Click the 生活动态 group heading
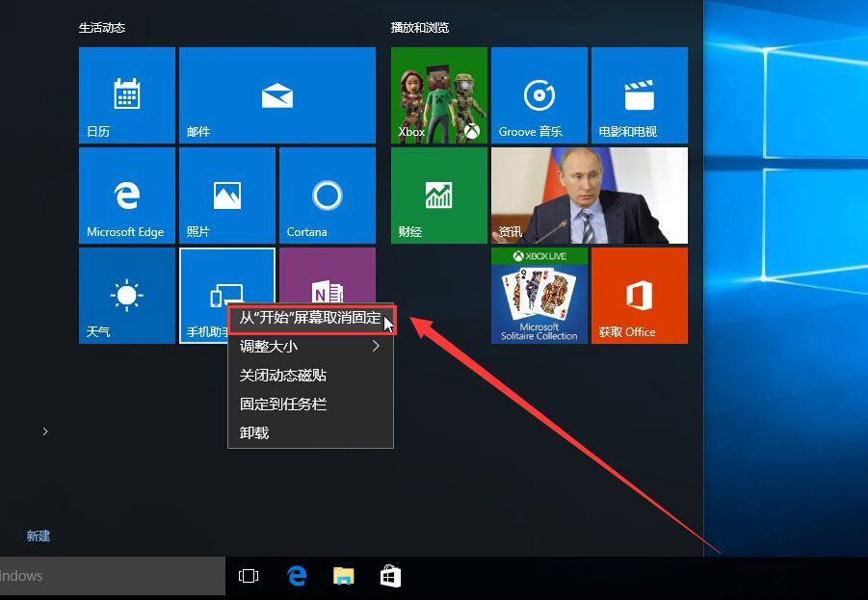 pyautogui.click(x=102, y=28)
